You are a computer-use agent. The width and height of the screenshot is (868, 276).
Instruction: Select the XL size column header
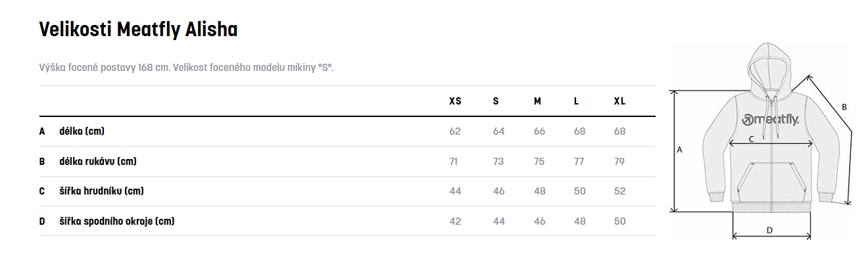tap(619, 101)
